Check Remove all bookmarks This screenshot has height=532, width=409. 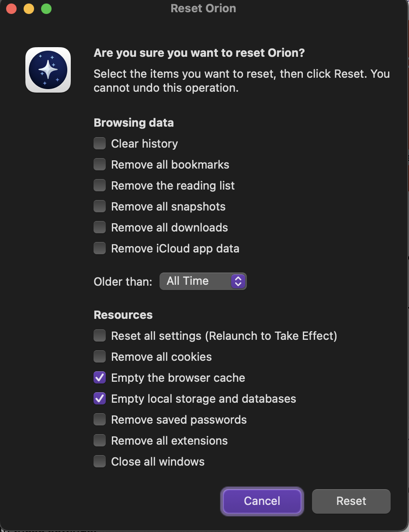pyautogui.click(x=100, y=164)
